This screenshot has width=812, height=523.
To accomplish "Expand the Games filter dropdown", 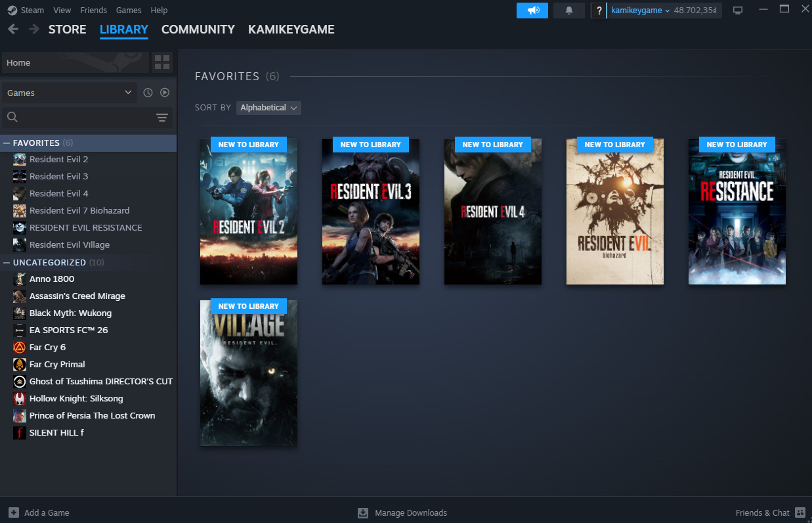I will (x=69, y=93).
